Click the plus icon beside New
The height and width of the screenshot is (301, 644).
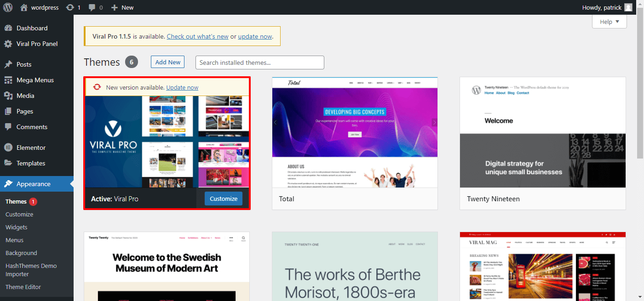[x=115, y=7]
